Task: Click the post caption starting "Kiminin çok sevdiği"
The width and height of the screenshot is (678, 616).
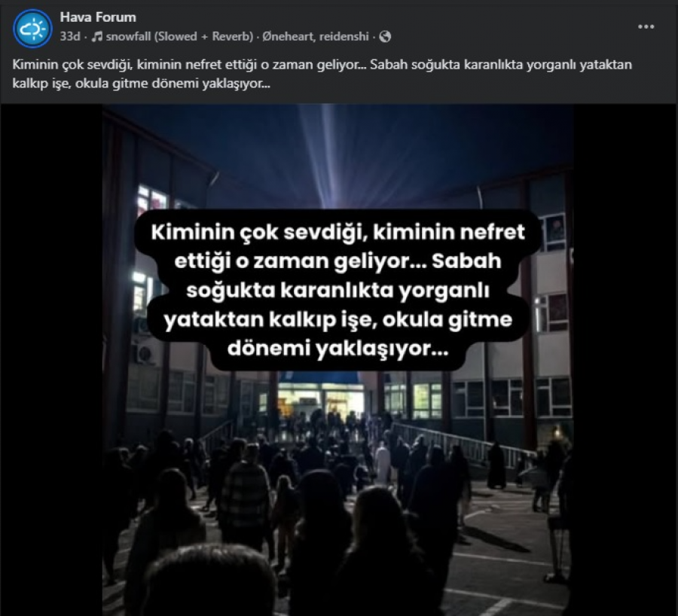Action: (322, 74)
